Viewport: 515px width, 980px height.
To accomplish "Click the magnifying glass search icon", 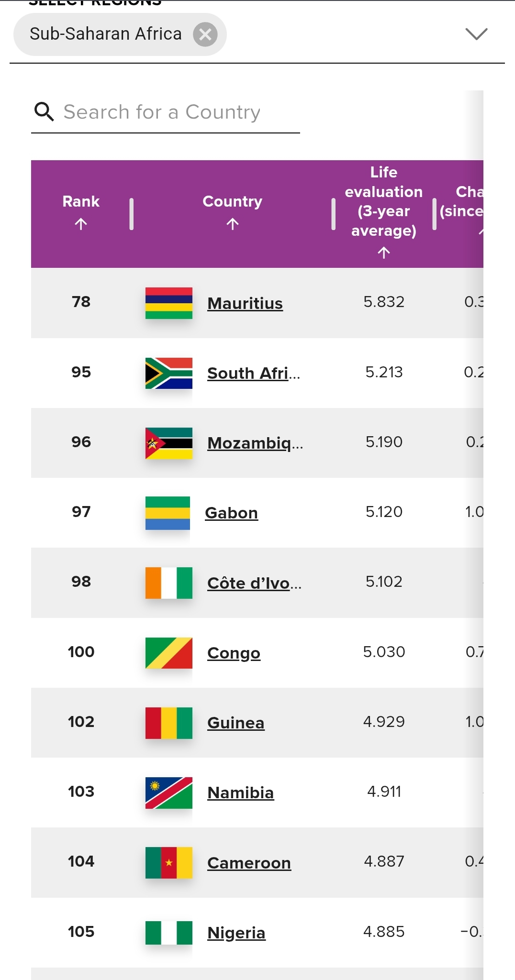I will (44, 112).
